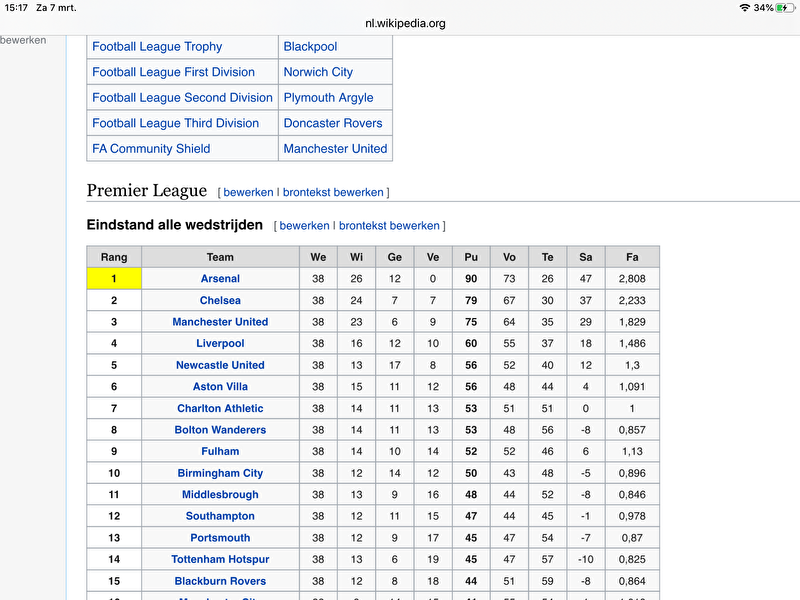
Task: Tap the nl.wikipedia.org address bar
Action: 400,22
